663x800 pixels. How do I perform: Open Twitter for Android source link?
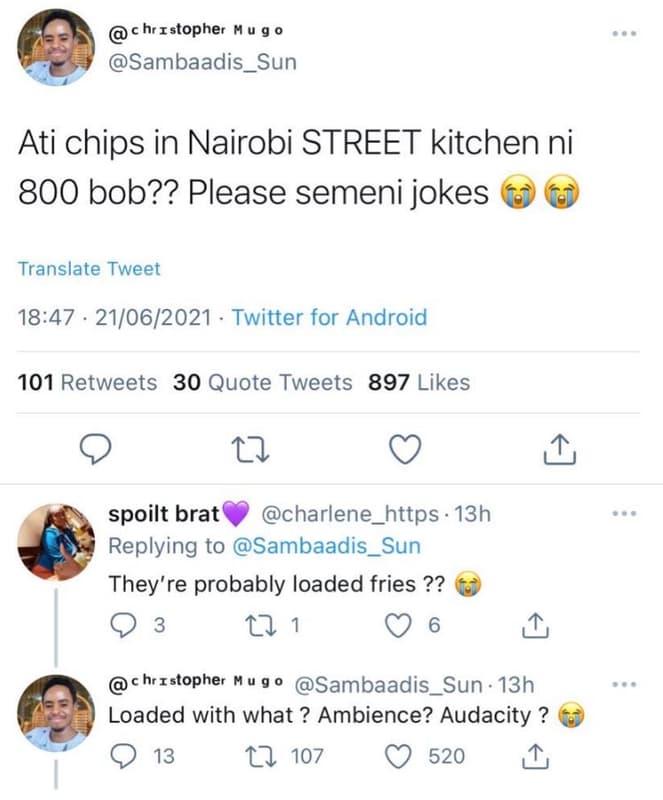(328, 317)
